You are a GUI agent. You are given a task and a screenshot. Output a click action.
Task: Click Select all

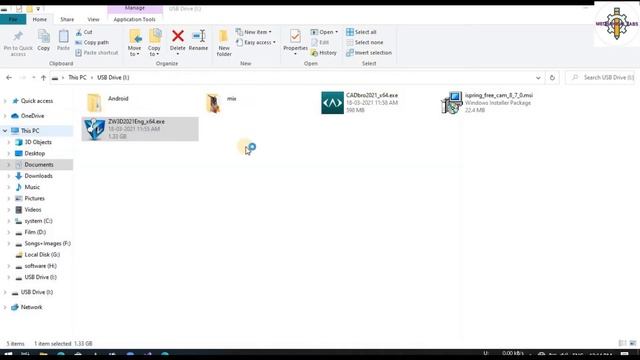(x=361, y=32)
